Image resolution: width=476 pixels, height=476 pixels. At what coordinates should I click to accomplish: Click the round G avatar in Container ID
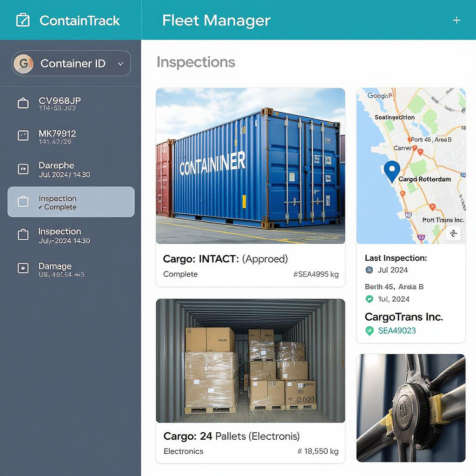tap(23, 63)
